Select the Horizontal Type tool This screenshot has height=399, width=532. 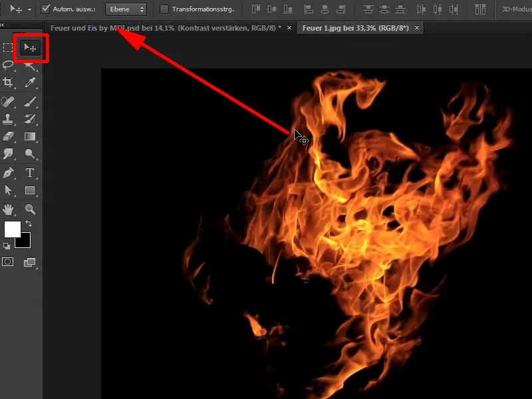point(30,173)
